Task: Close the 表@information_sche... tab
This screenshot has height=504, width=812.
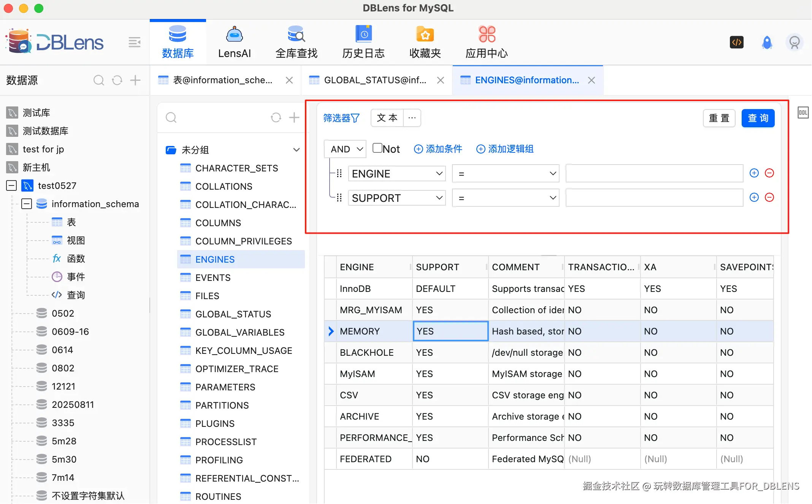Action: click(x=289, y=80)
